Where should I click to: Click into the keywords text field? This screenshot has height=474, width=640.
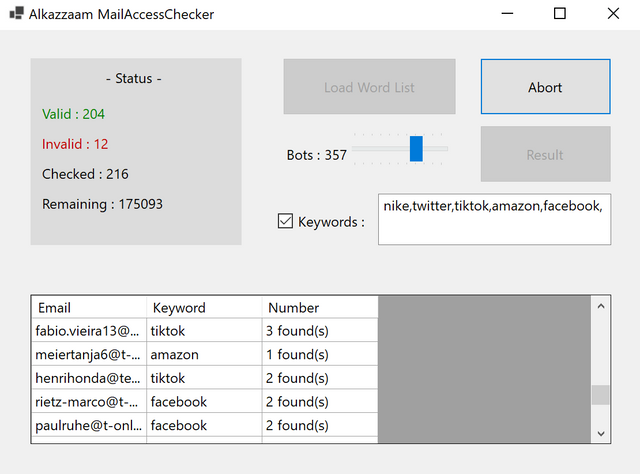point(494,219)
